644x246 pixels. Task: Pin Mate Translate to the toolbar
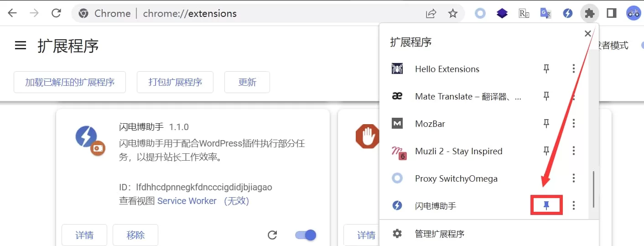(546, 96)
